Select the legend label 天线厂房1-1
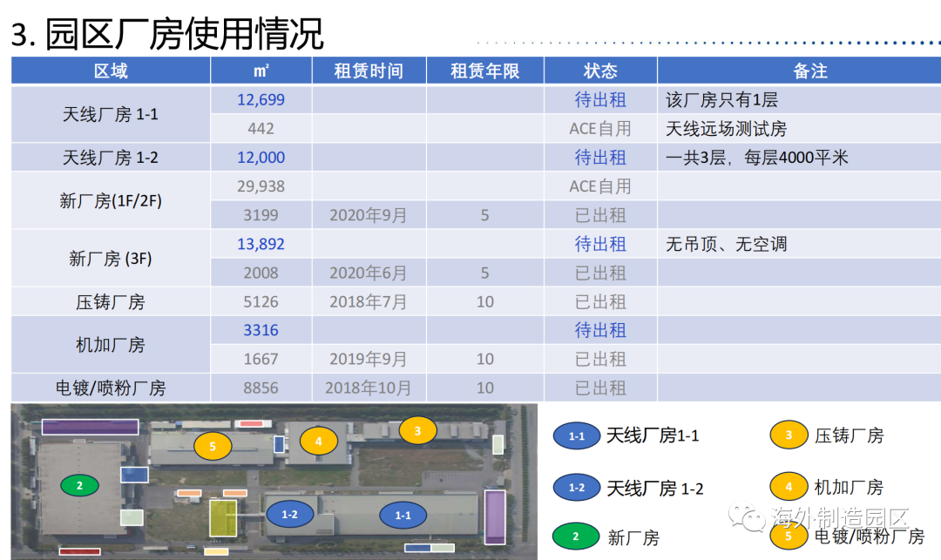 point(653,435)
